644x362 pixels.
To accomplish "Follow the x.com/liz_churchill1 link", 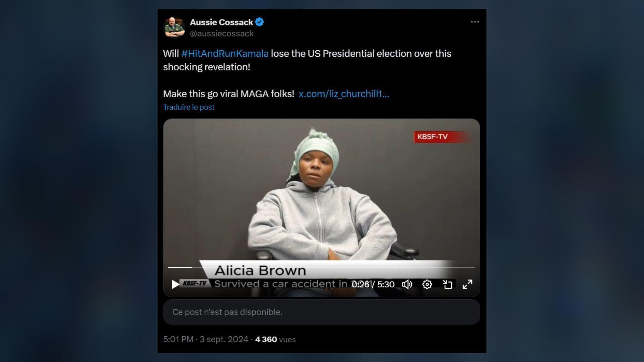I will click(x=344, y=94).
